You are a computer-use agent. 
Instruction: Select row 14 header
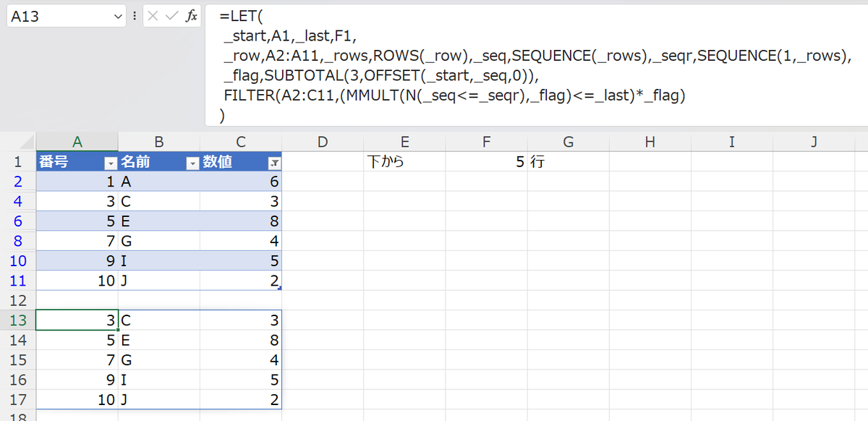18,339
